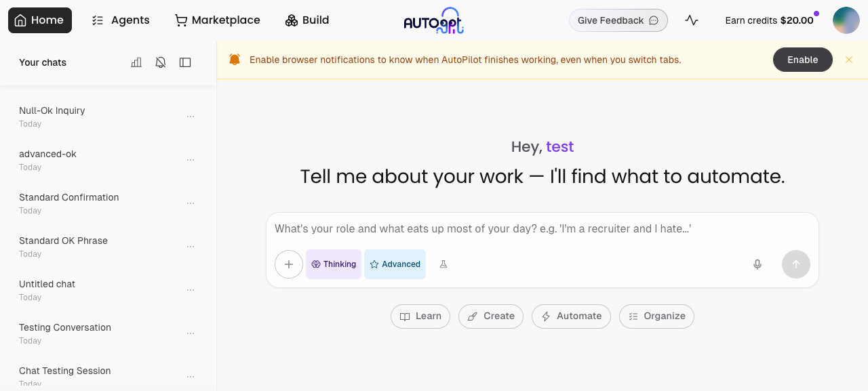This screenshot has height=391, width=868.
Task: Click the Your chats heading
Action: [x=43, y=62]
